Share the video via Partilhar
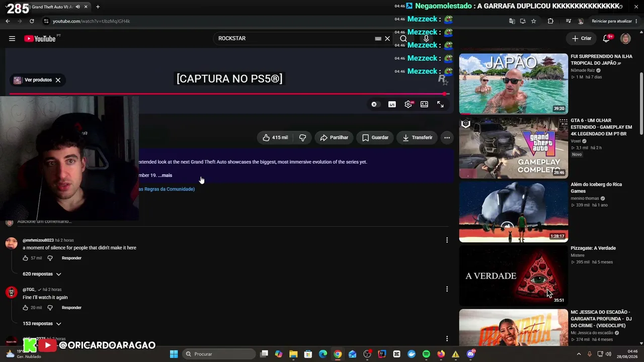 click(334, 137)
